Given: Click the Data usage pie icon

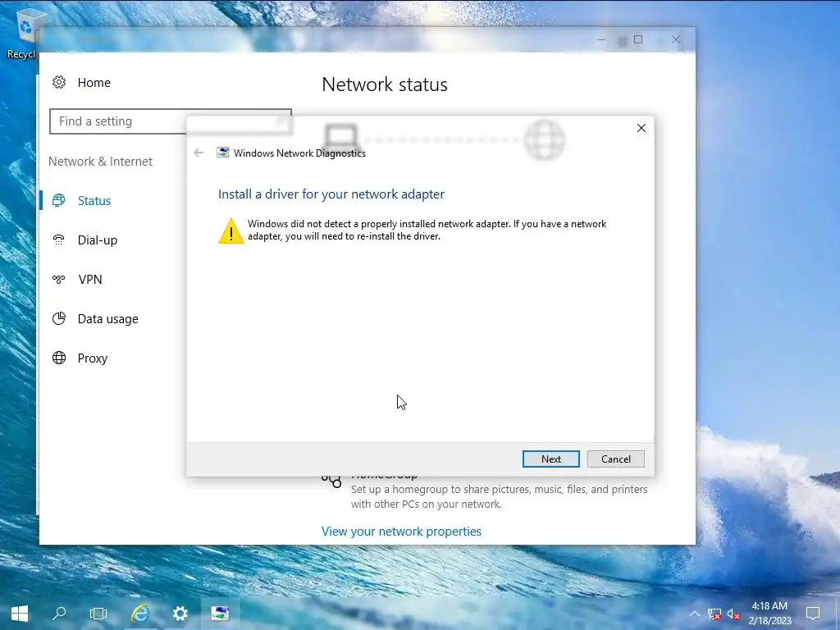Looking at the screenshot, I should point(59,319).
